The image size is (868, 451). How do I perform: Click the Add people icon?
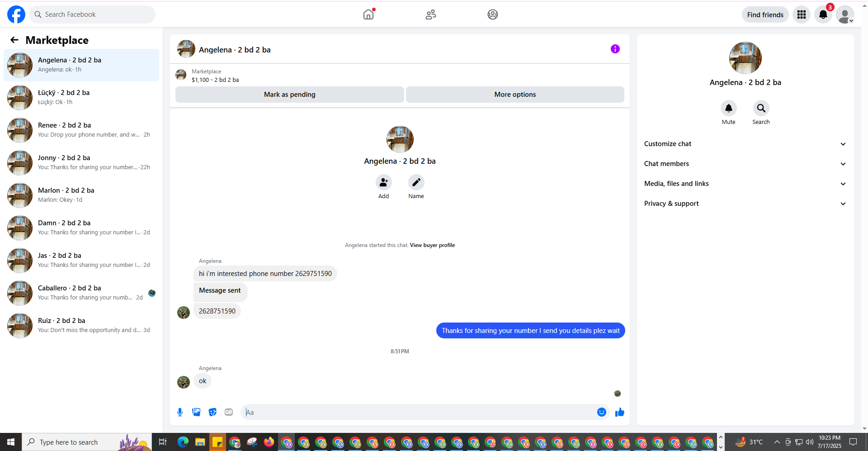coord(384,182)
